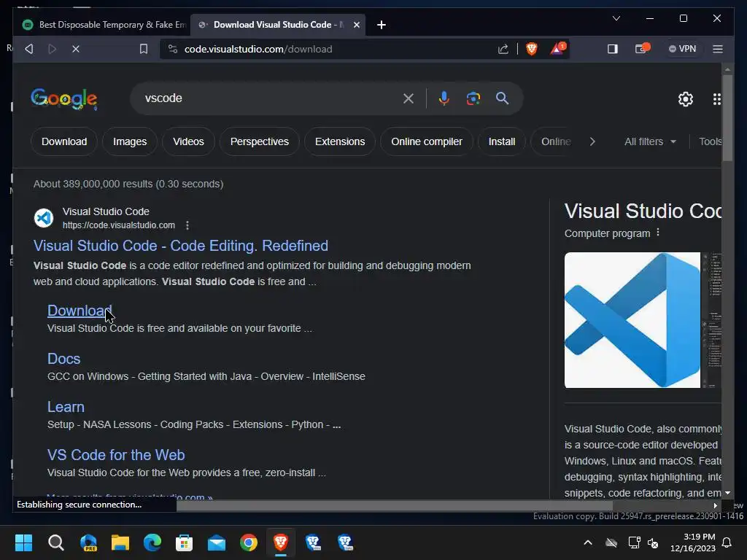Click the horizontal scrollbar thumb
747x560 pixels.
tap(395, 505)
